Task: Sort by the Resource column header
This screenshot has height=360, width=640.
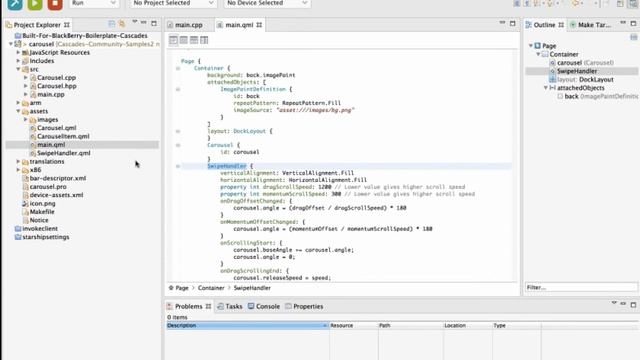Action: click(x=353, y=325)
